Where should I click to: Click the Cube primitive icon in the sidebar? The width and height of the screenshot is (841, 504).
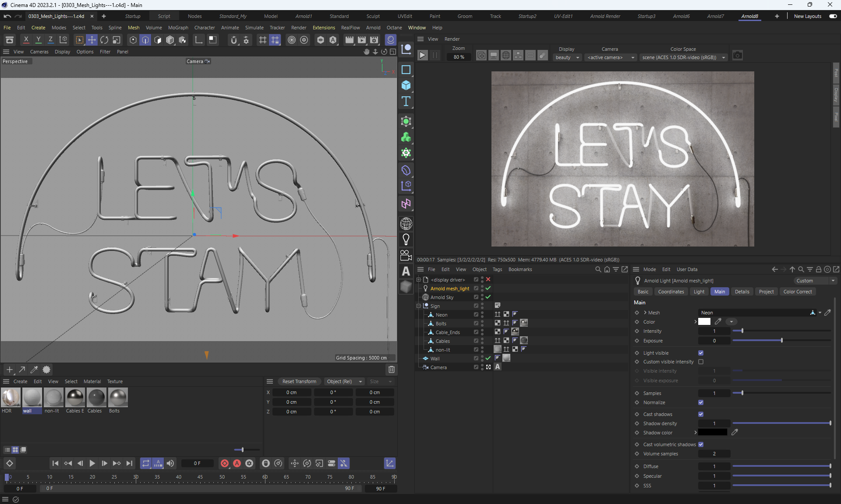406,85
